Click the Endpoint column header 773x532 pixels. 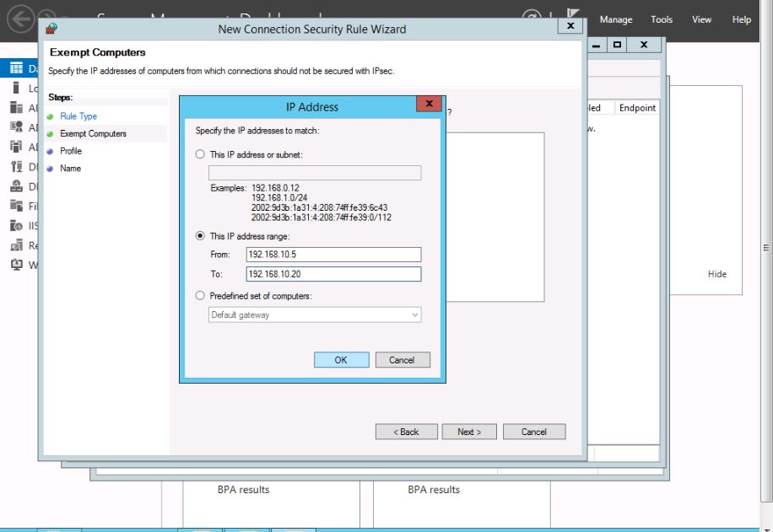[637, 108]
